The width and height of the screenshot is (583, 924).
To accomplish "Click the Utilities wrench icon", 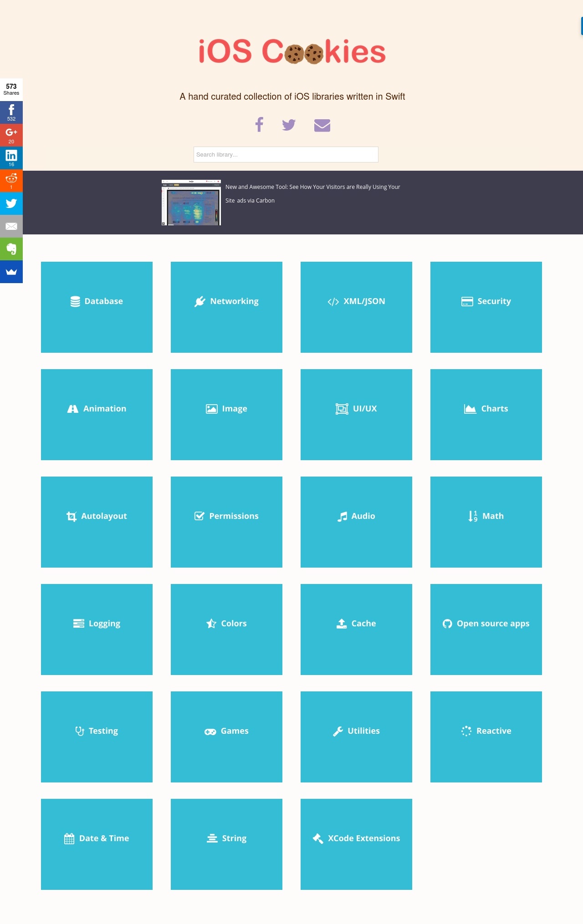I will 338,731.
